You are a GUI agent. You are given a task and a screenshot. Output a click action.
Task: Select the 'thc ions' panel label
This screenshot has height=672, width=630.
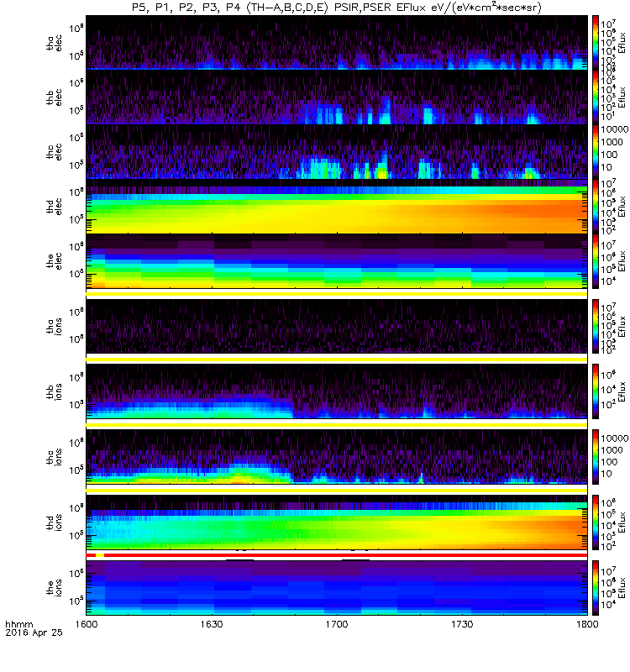click(55, 457)
